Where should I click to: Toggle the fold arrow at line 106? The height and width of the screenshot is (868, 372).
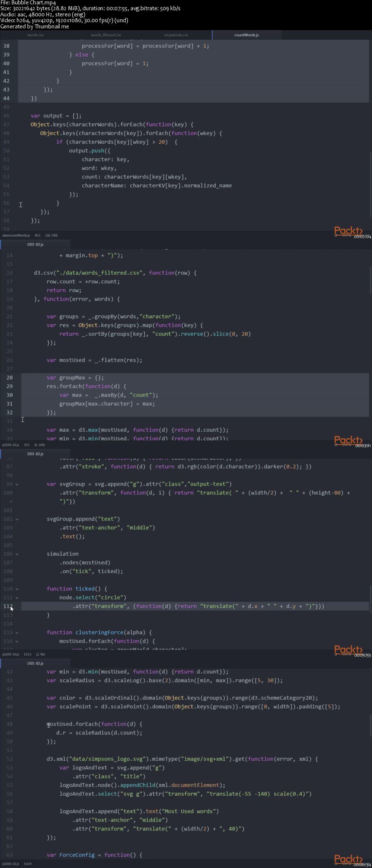click(17, 554)
